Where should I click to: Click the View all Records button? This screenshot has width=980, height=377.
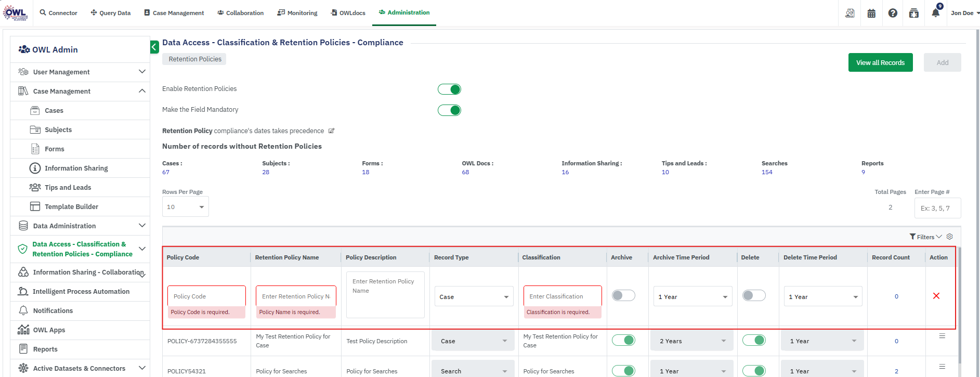(880, 62)
